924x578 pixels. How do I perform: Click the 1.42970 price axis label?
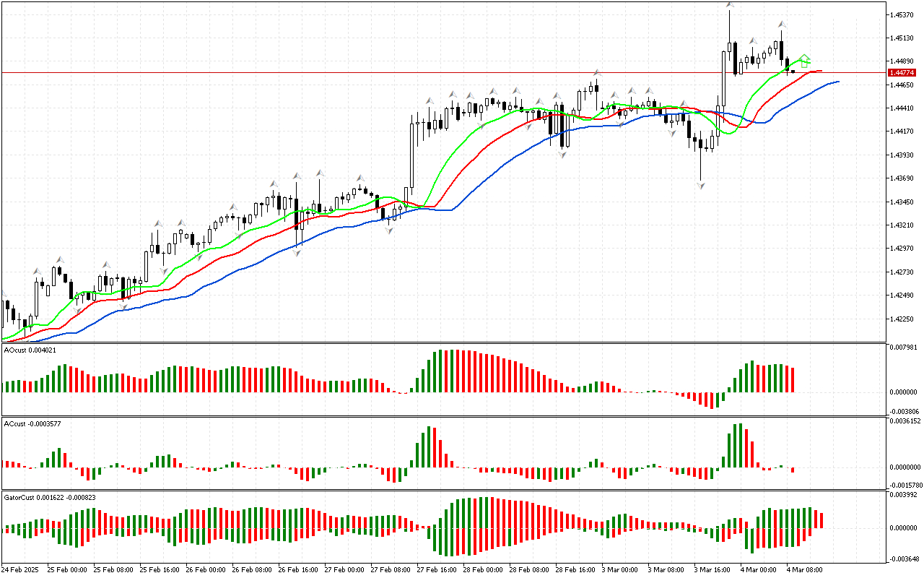tap(902, 249)
